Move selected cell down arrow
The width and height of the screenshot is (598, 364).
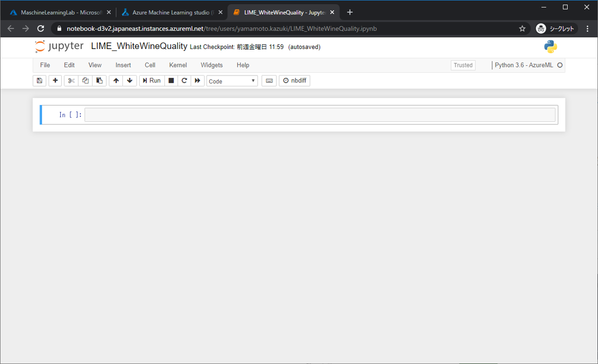point(130,80)
